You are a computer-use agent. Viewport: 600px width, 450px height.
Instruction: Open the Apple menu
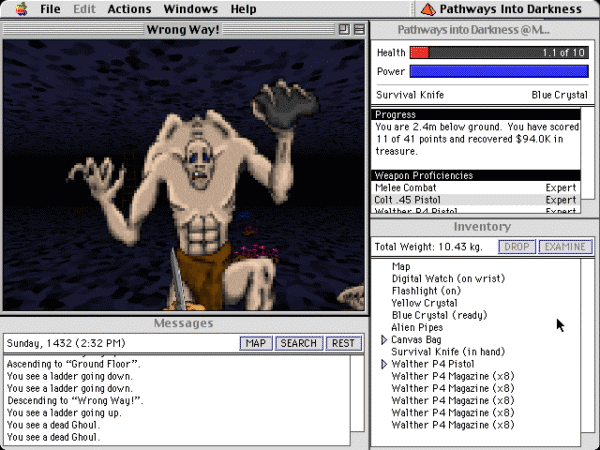tap(15, 9)
